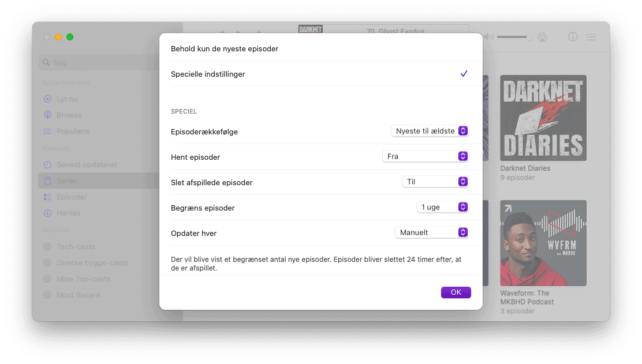The width and height of the screenshot is (642, 364).
Task: Open the Opdater hver Manuelt selector
Action: (431, 232)
